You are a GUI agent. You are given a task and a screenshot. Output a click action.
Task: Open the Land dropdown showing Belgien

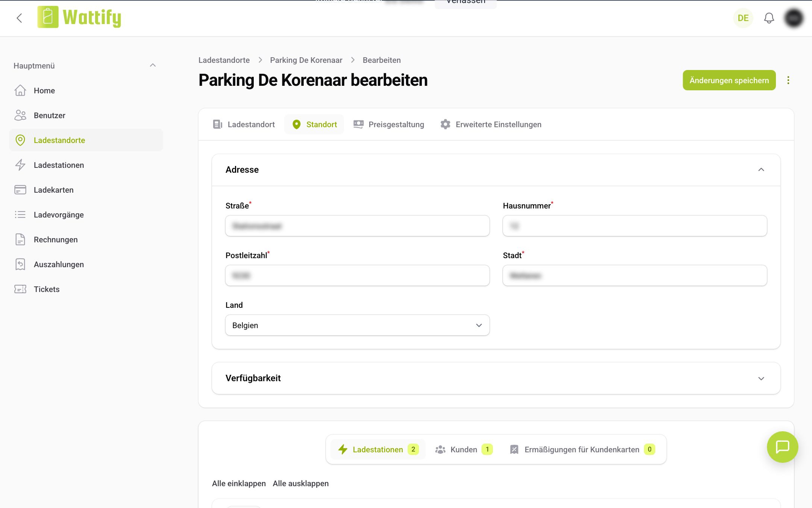coord(357,325)
